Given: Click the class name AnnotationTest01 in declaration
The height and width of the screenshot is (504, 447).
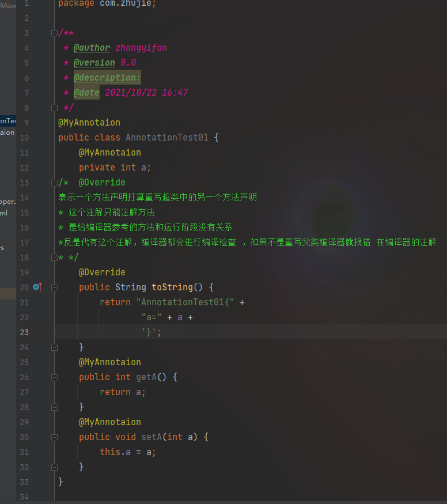Looking at the screenshot, I should [x=167, y=137].
